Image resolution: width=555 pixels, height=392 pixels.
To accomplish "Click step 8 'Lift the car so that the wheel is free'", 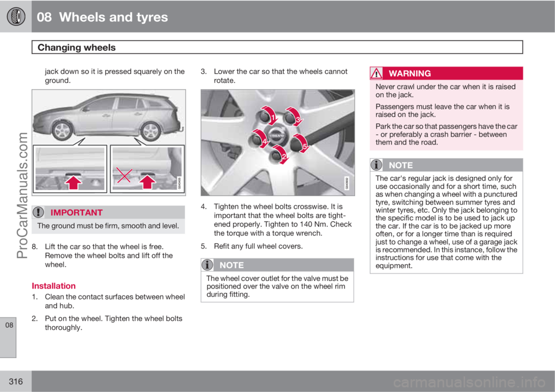I will (x=104, y=246).
